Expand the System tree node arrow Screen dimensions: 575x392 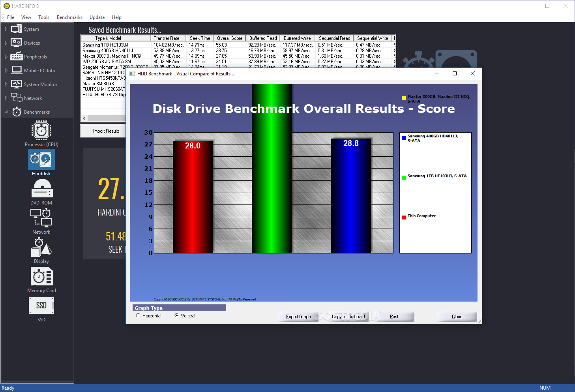point(6,29)
